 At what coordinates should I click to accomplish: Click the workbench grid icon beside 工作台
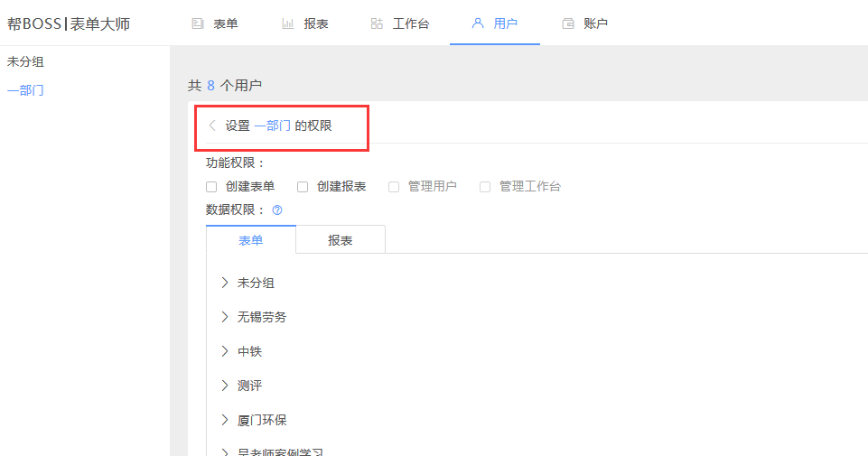[x=377, y=23]
